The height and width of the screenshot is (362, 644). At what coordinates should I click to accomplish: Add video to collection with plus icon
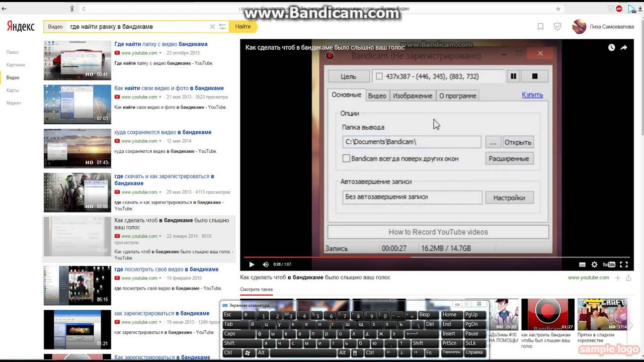[x=618, y=278]
